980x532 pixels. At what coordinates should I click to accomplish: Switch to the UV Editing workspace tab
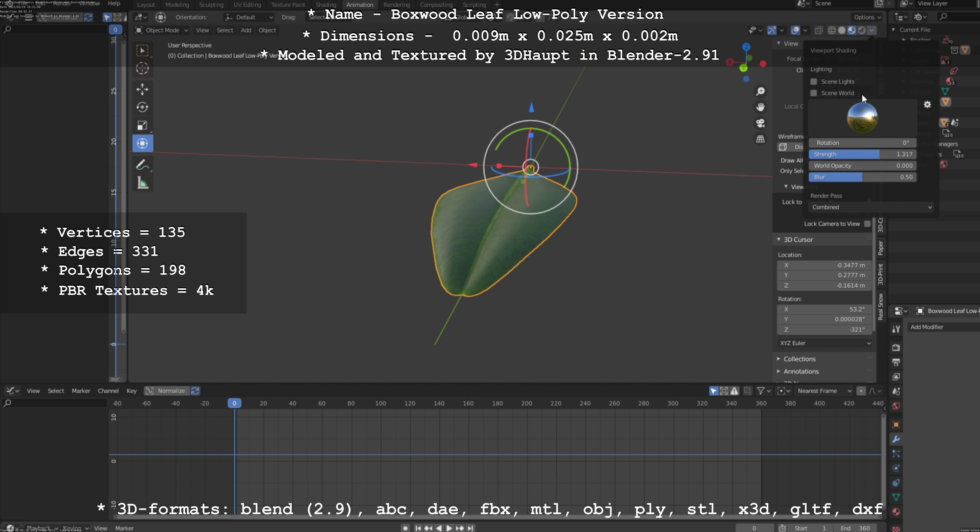[247, 5]
